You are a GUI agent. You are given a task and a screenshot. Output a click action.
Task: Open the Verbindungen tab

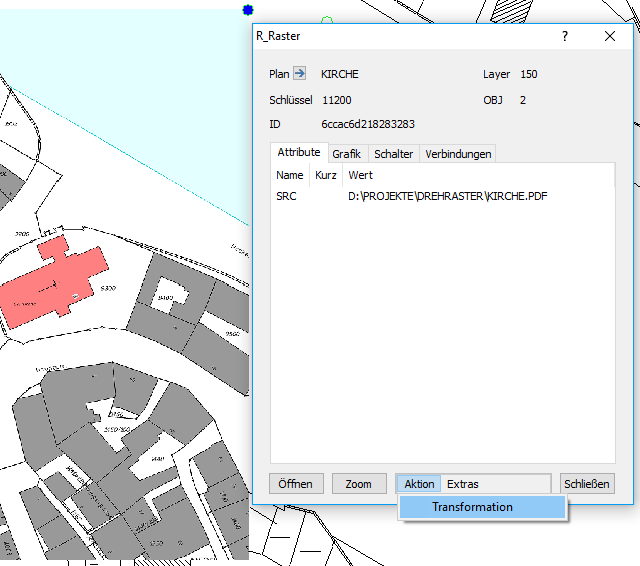coord(457,154)
